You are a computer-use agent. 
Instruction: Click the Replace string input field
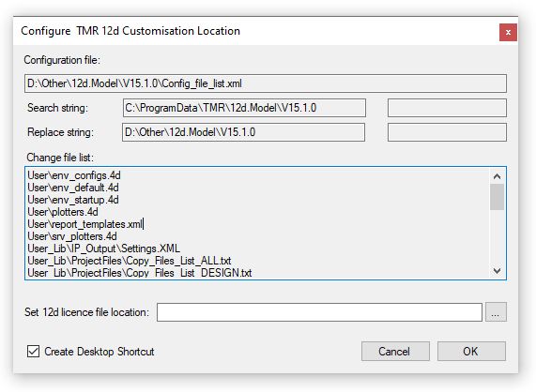pyautogui.click(x=243, y=132)
